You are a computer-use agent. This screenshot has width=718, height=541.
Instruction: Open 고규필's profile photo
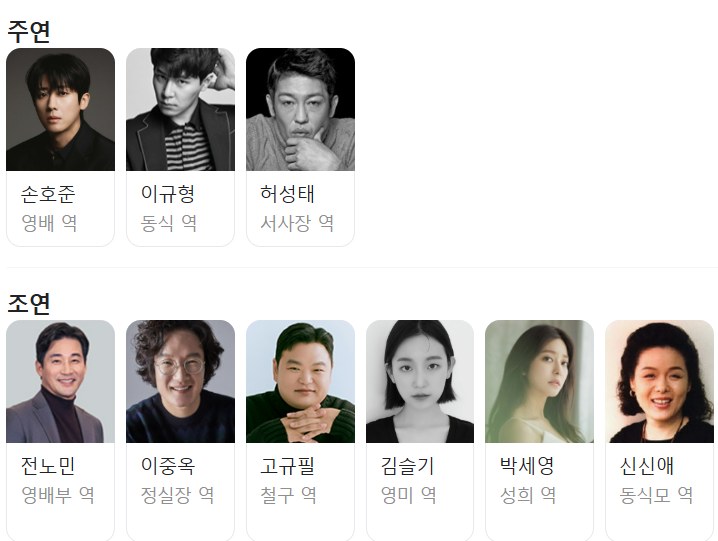click(x=300, y=382)
